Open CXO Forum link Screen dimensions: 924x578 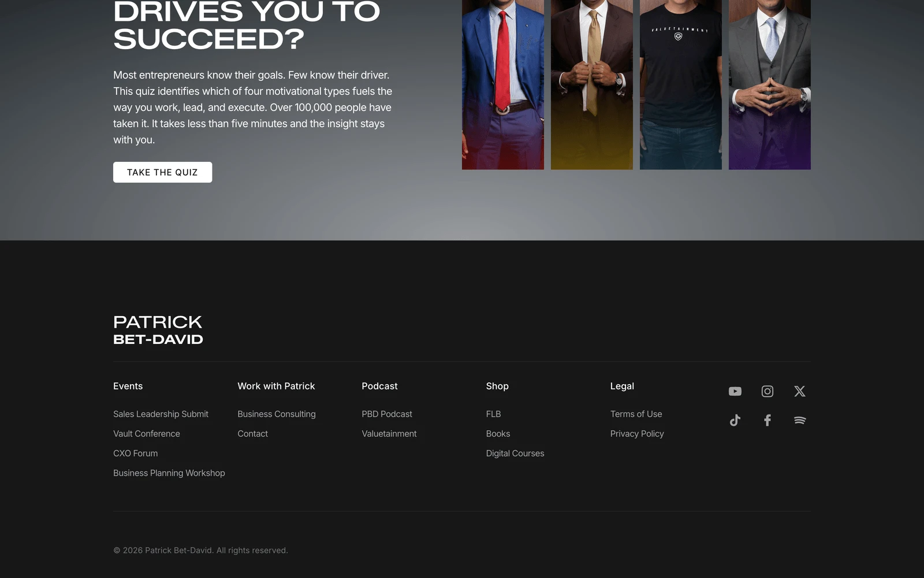click(136, 453)
